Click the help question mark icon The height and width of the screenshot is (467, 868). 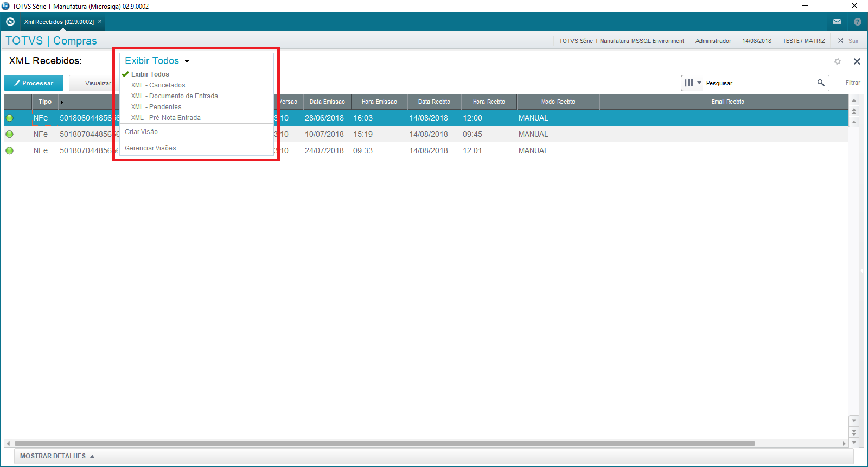click(x=858, y=22)
